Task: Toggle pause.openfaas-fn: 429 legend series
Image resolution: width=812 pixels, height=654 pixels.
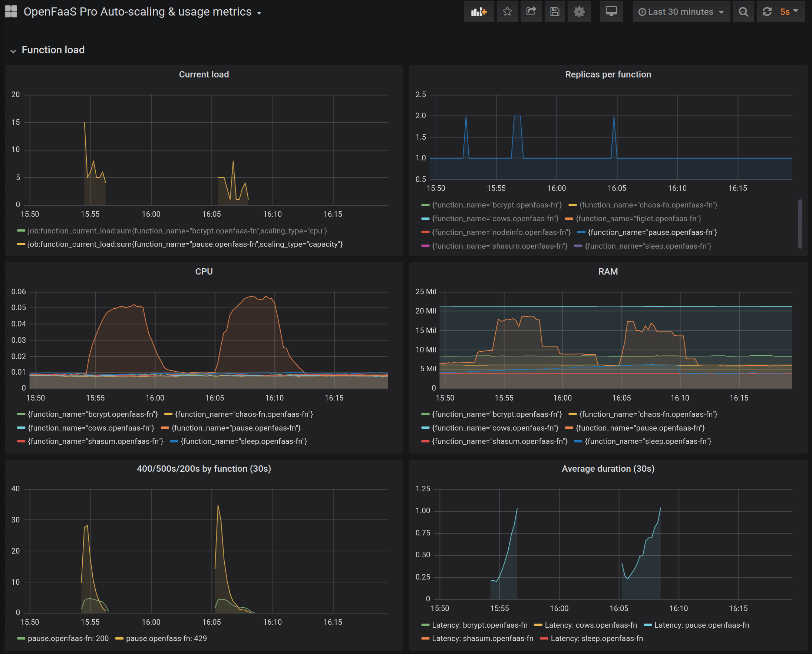Action: click(166, 638)
